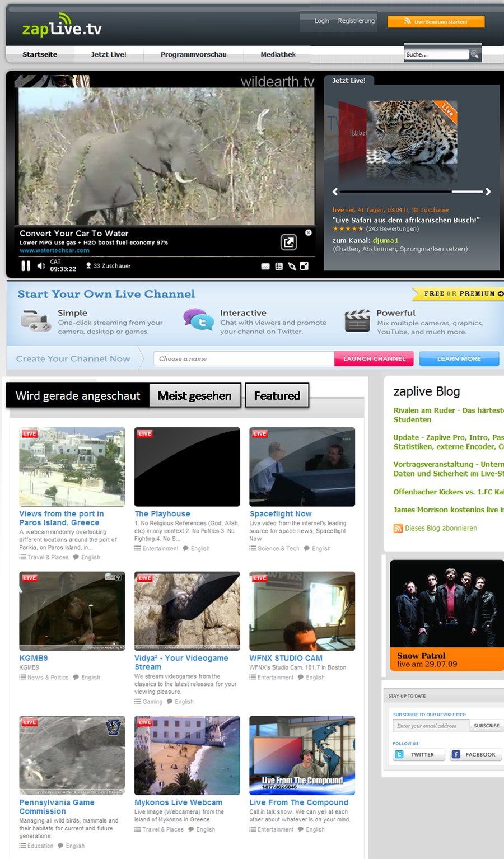This screenshot has width=504, height=859.
Task: Open Pennsylvania Game Commission title link
Action: click(57, 807)
